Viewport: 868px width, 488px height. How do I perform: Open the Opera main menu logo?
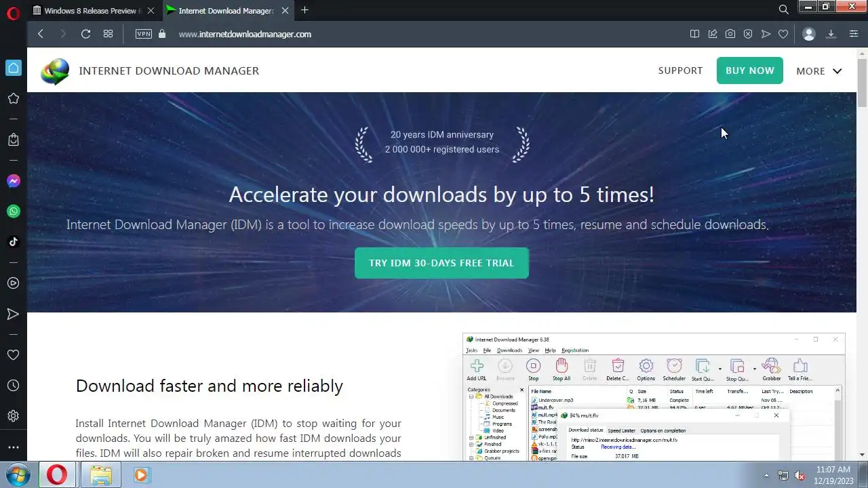[x=13, y=12]
